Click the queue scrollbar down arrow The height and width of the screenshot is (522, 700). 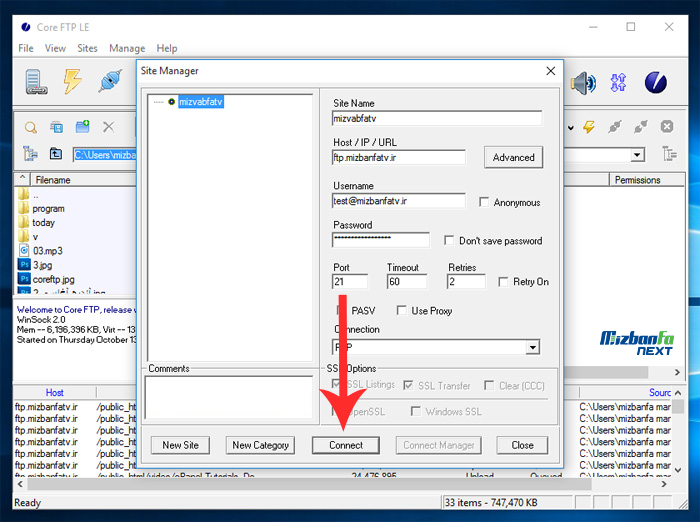tap(678, 470)
